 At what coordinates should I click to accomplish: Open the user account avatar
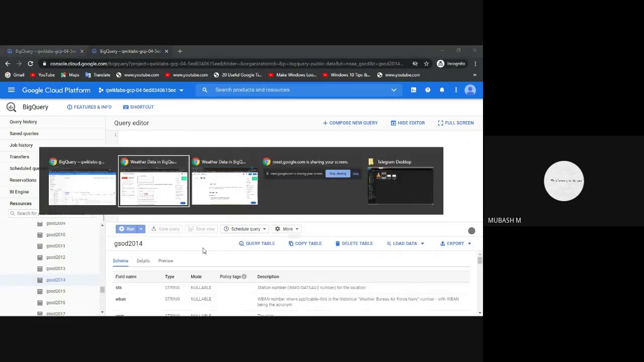click(x=470, y=90)
